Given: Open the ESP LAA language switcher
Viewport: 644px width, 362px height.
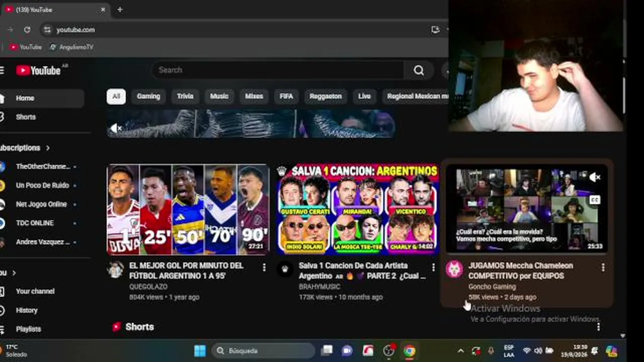Looking at the screenshot, I should click(509, 351).
